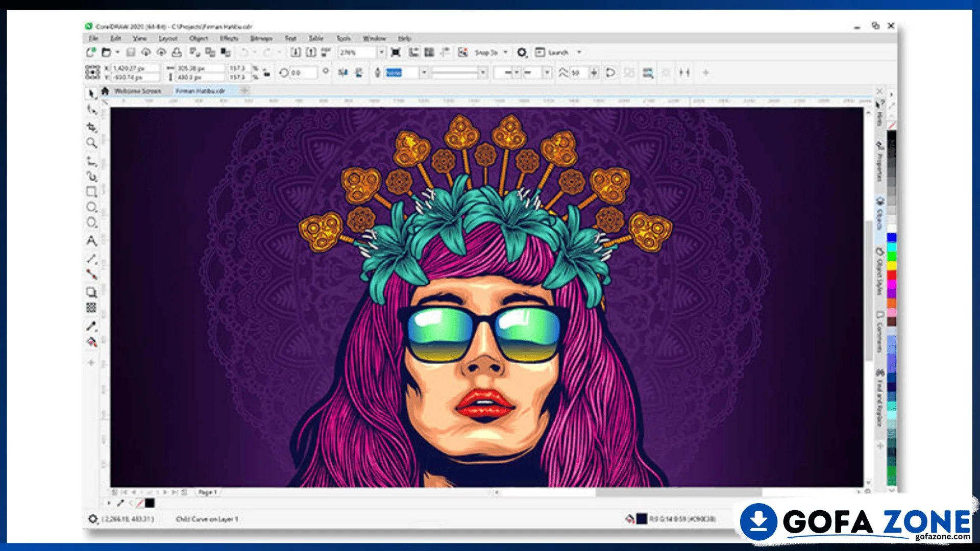Toggle the closed curve button
The width and height of the screenshot is (980, 551).
point(610,72)
